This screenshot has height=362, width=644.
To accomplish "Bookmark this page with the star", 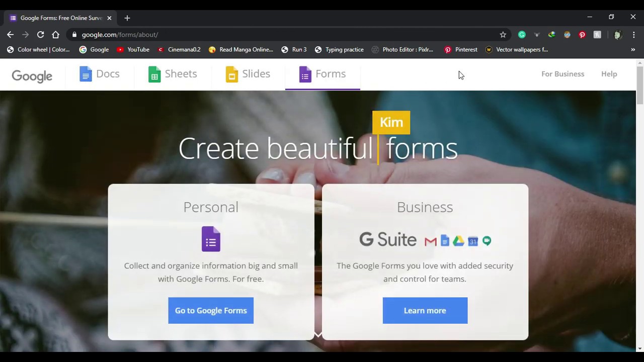I will [x=503, y=35].
